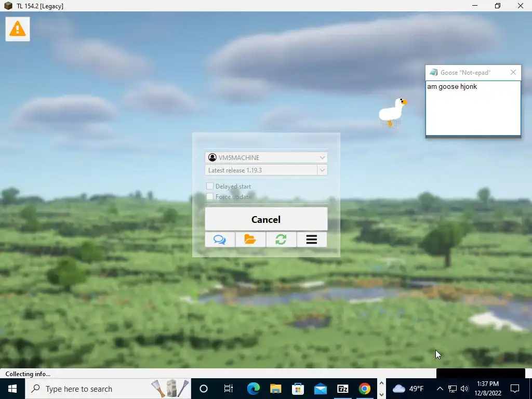Screen dimensions: 532x399
Task: Enable the Force update checkbox
Action: pyautogui.click(x=210, y=196)
